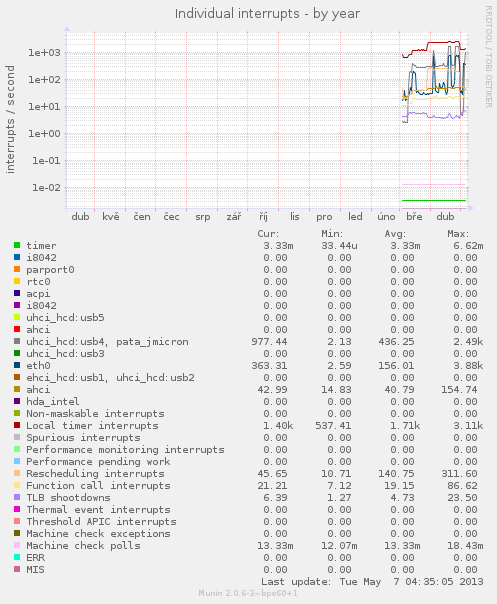Click the eth0 legend color square

(x=17, y=365)
